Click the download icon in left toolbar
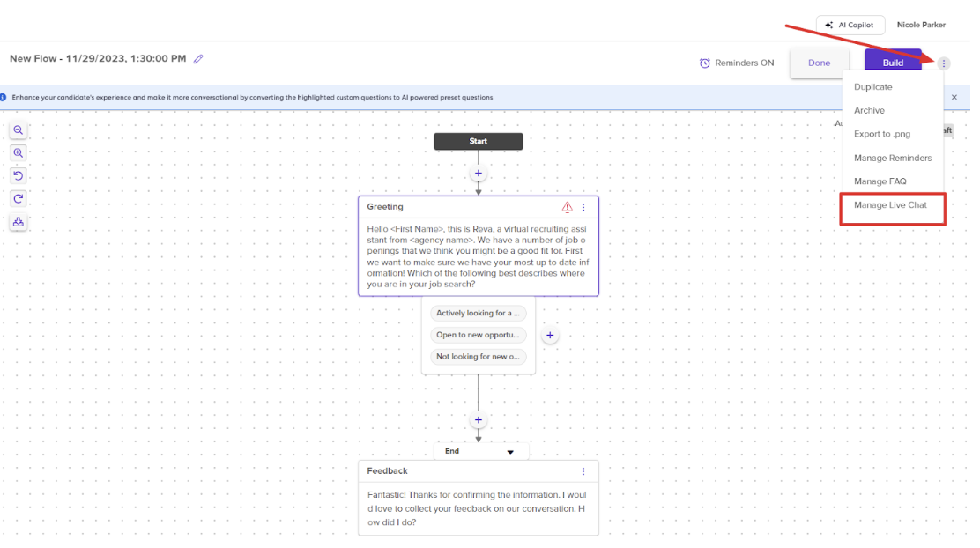This screenshot has height=548, width=980. coord(19,222)
